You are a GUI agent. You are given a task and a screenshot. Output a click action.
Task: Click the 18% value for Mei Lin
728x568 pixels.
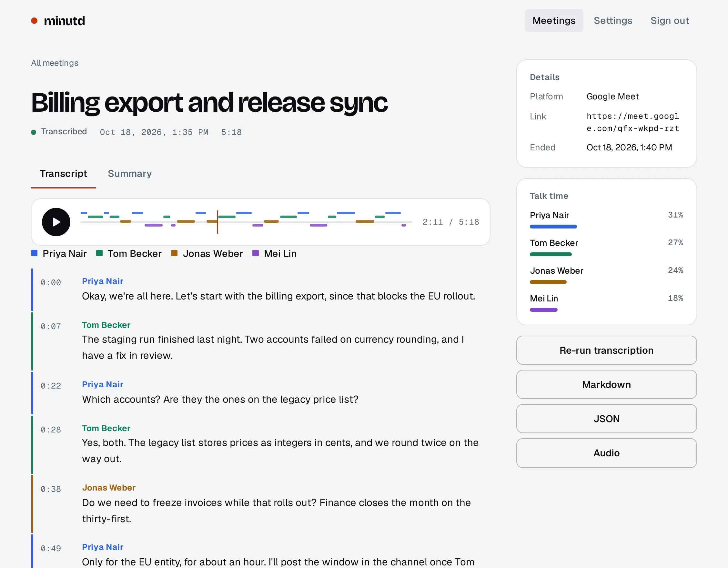[x=675, y=298]
